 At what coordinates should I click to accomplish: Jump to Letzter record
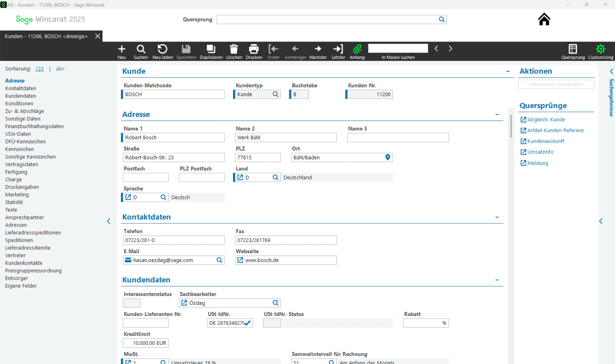point(338,49)
